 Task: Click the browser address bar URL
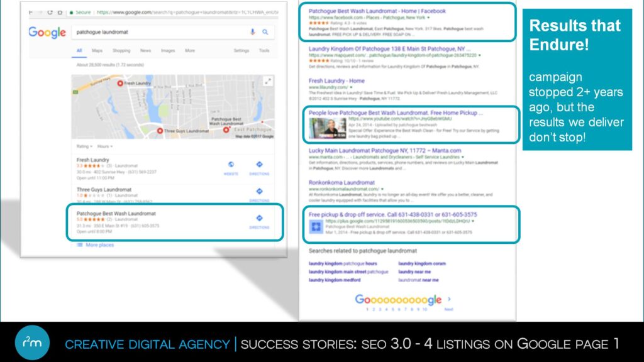click(187, 13)
